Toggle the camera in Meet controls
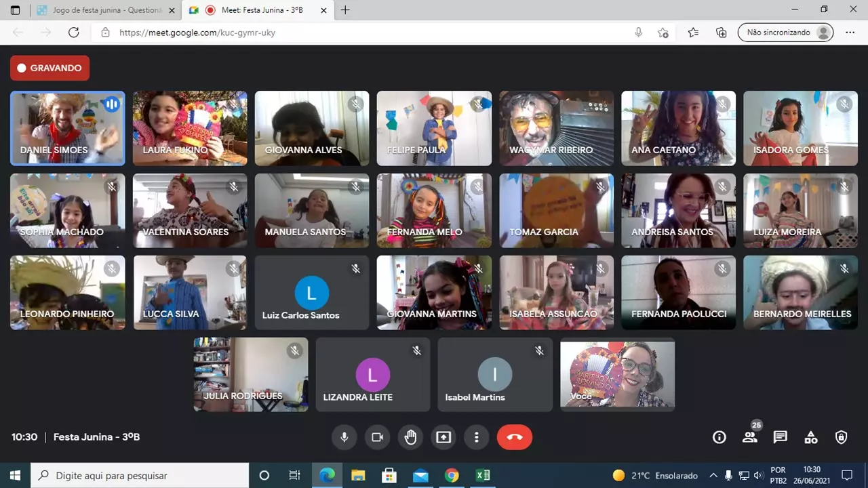The height and width of the screenshot is (488, 868). (377, 437)
